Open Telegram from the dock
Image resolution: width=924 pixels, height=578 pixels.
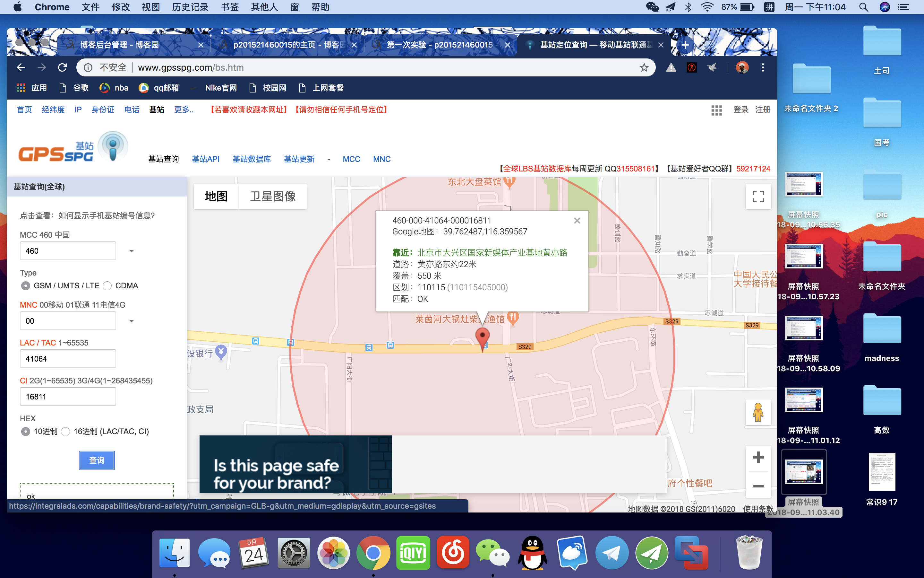coord(612,553)
